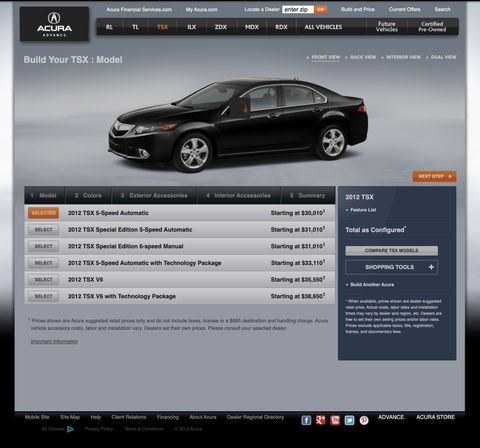This screenshot has width=480, height=448.
Task: Open the Future Vehicles menu item
Action: click(387, 27)
